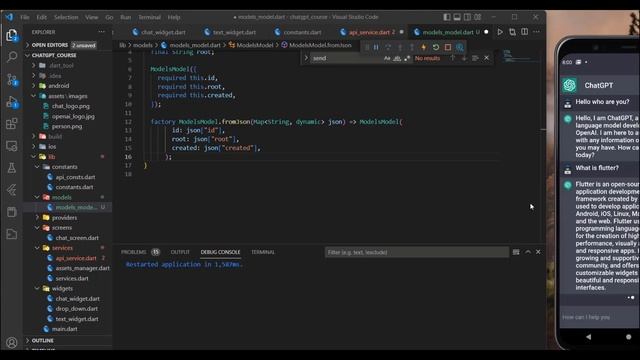Collapse the widgets folder
Image resolution: width=640 pixels, height=360 pixels.
tap(68, 289)
